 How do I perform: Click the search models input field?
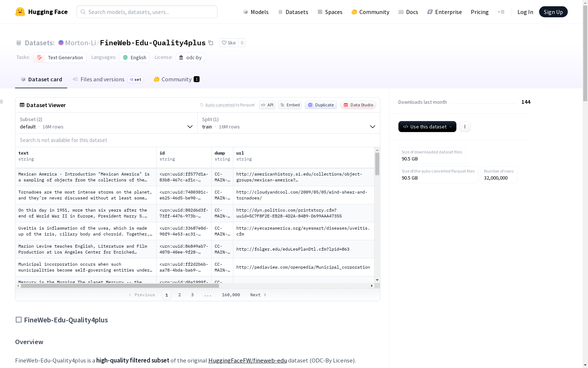[x=147, y=12]
